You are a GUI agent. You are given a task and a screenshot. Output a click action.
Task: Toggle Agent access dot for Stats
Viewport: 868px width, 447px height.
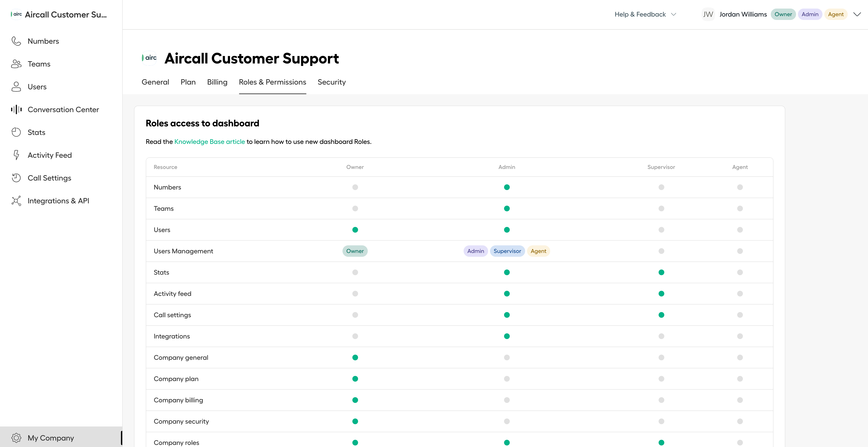click(740, 272)
